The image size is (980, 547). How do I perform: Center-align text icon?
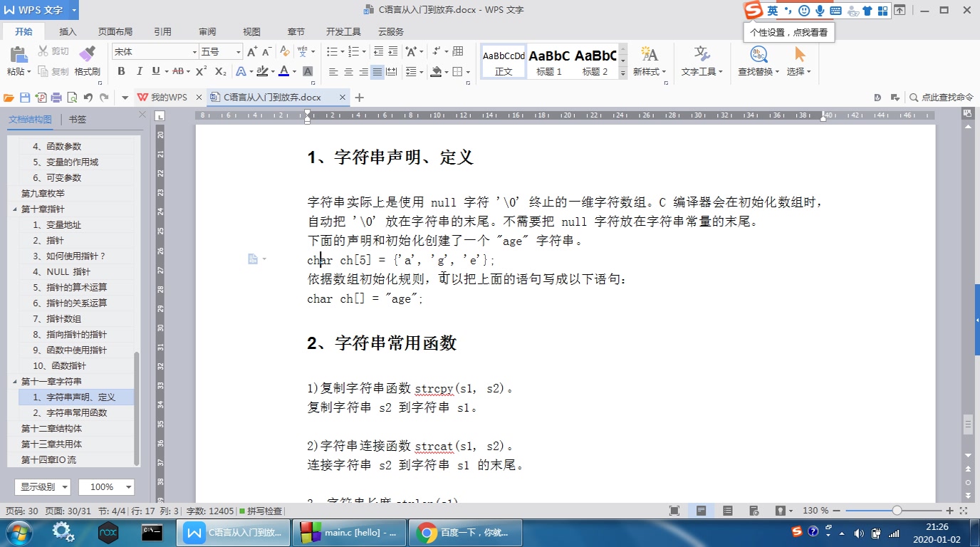pyautogui.click(x=348, y=71)
